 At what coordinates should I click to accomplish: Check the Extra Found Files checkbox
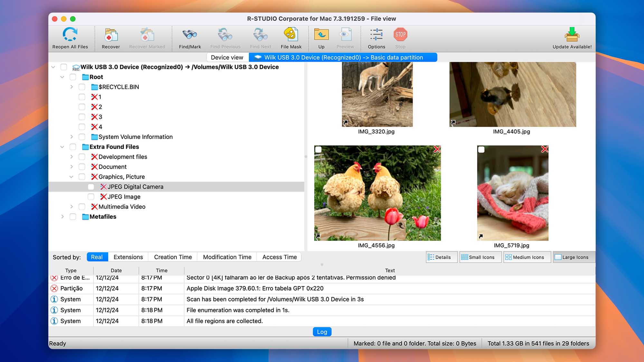tap(73, 147)
